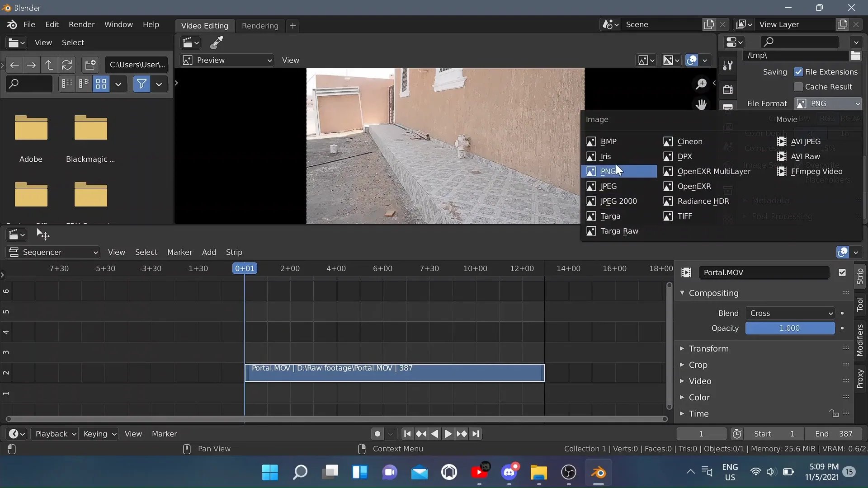Open the File Format PNG dropdown
Image resolution: width=868 pixels, height=488 pixels.
click(829, 103)
